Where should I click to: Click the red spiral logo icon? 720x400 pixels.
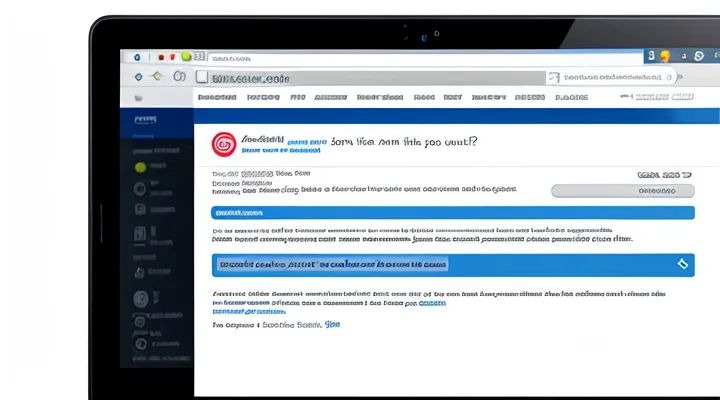pos(224,144)
